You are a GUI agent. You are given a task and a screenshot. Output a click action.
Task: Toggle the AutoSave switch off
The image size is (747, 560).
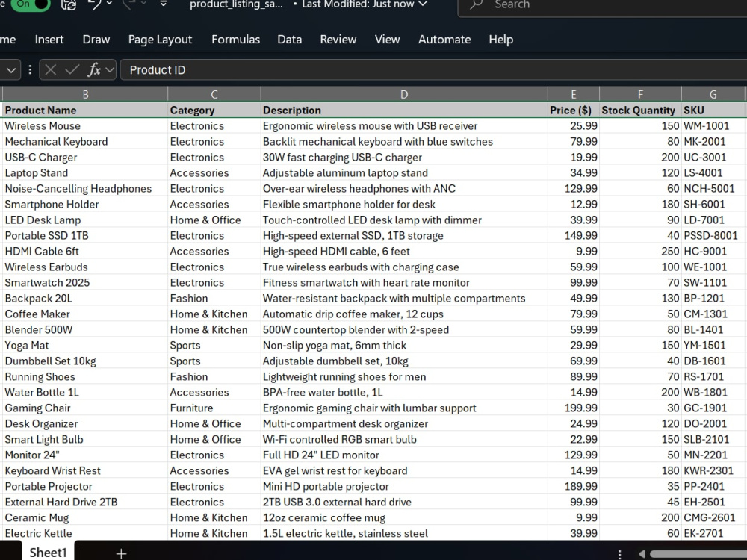[30, 4]
